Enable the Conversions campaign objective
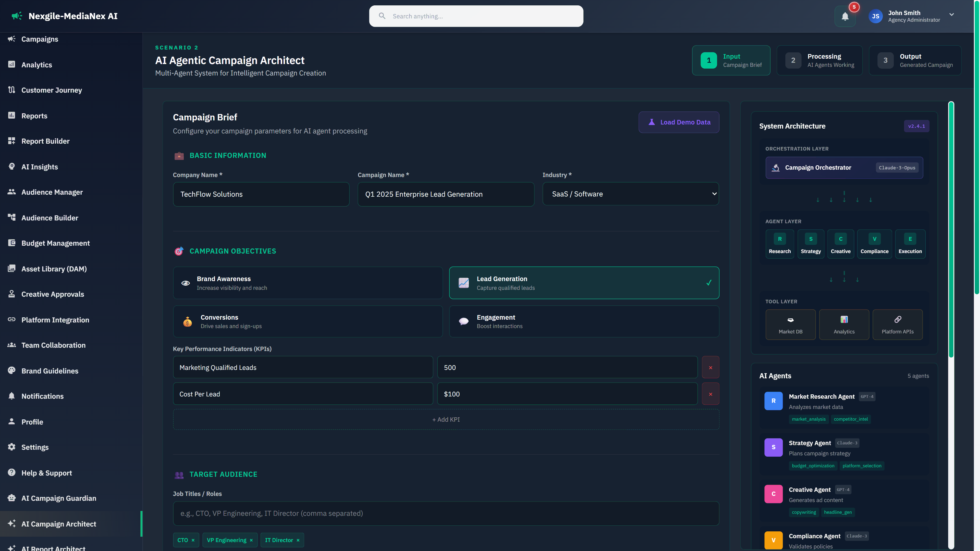Image resolution: width=980 pixels, height=551 pixels. (308, 321)
